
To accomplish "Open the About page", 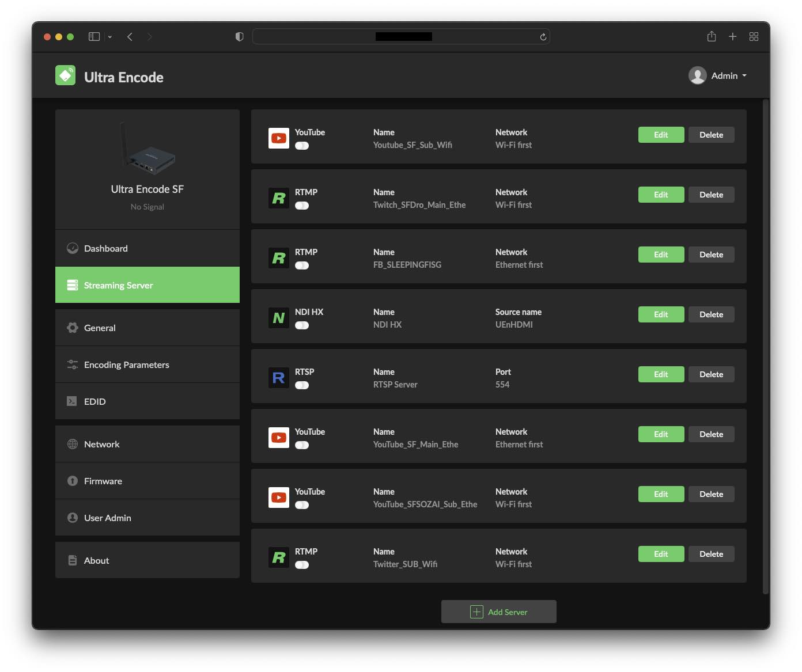I will click(x=147, y=560).
